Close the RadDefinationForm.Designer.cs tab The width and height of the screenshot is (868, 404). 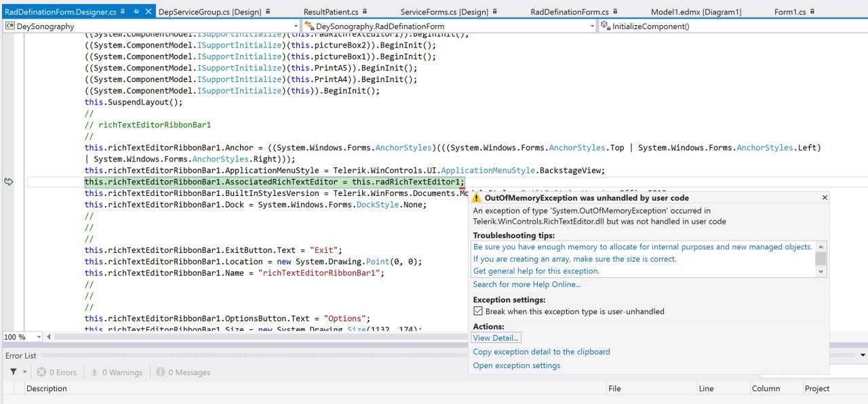(149, 12)
